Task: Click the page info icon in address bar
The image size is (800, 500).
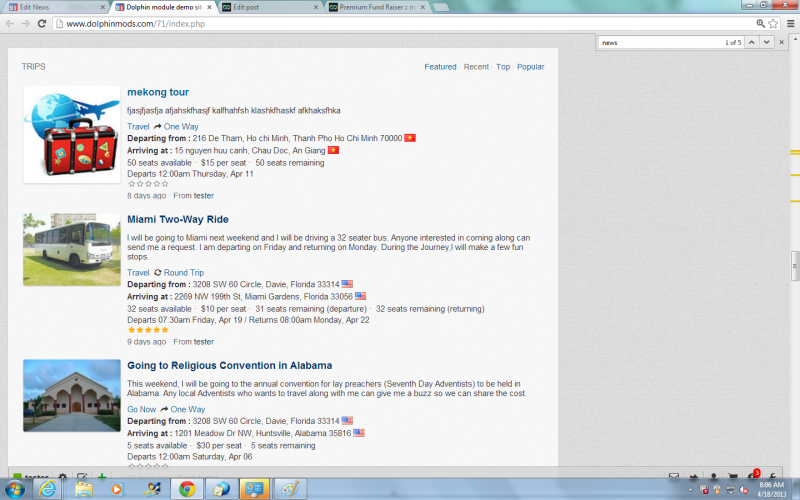Action: tap(59, 23)
